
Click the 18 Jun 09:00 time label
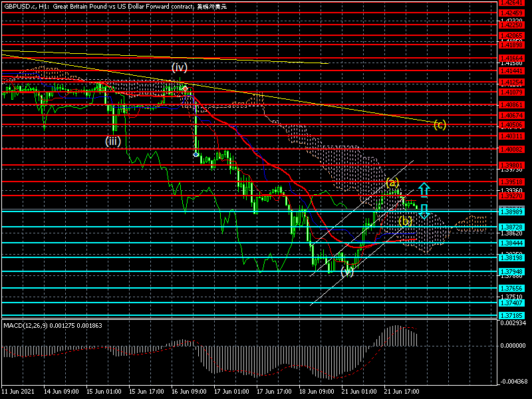pos(317,391)
